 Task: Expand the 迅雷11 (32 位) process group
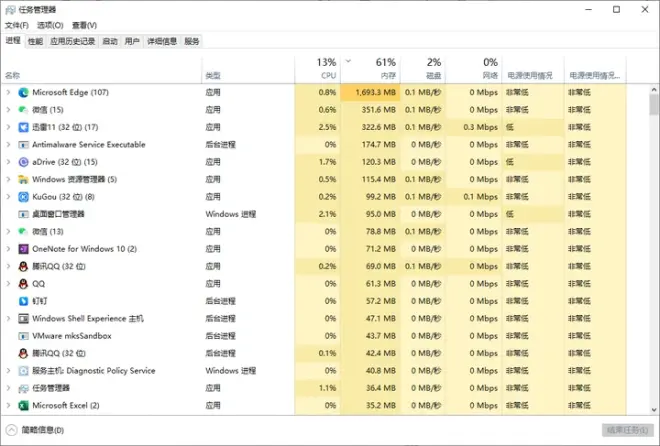click(8, 127)
